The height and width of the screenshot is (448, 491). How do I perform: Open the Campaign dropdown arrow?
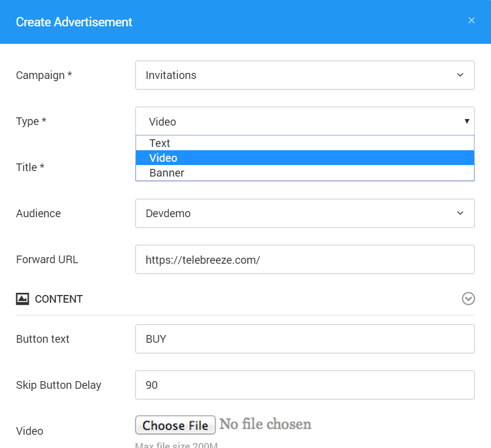click(x=460, y=75)
